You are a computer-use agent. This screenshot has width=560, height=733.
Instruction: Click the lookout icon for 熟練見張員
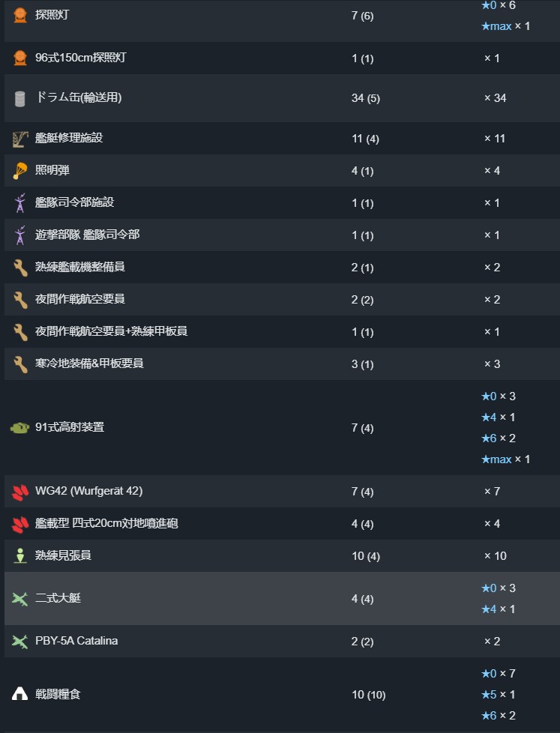coord(20,556)
